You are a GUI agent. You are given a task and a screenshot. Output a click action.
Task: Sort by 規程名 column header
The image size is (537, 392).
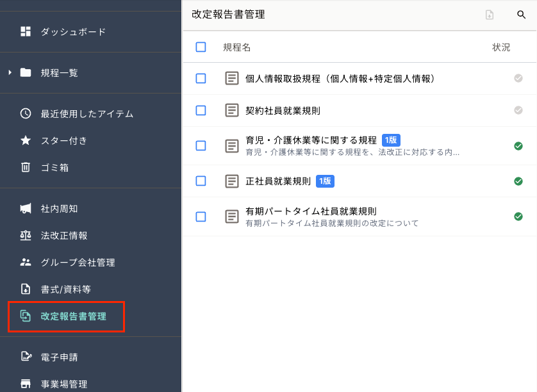pos(236,47)
